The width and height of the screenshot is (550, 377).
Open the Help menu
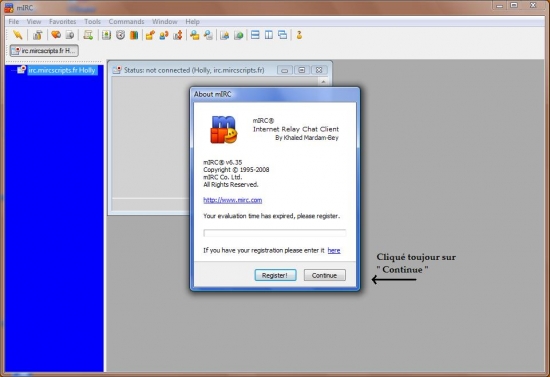pyautogui.click(x=192, y=22)
